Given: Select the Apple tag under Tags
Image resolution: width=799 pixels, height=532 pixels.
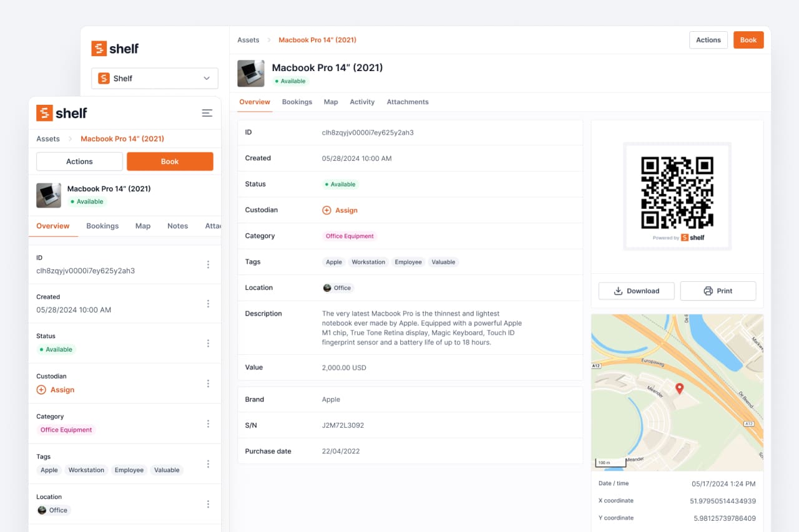Looking at the screenshot, I should click(x=333, y=262).
